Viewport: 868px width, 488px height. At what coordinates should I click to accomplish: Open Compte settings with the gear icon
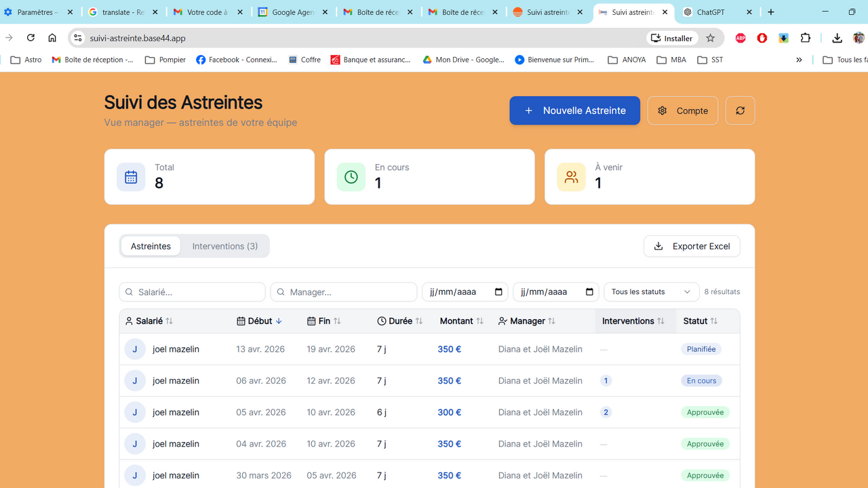click(x=683, y=110)
